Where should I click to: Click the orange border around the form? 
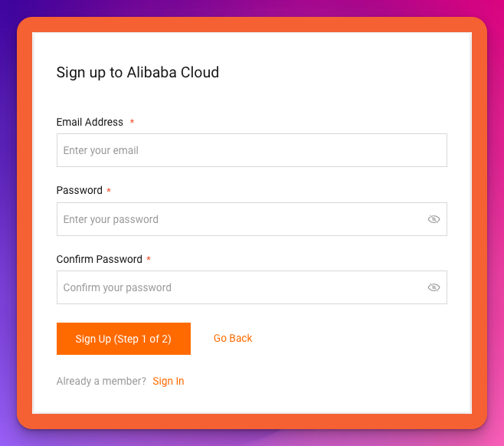coord(25,230)
